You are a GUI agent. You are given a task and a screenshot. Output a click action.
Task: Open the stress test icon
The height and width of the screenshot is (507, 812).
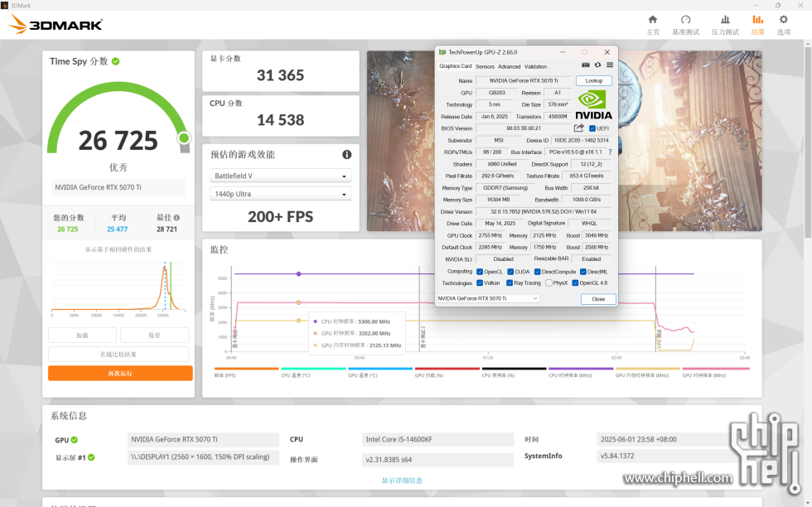point(725,20)
